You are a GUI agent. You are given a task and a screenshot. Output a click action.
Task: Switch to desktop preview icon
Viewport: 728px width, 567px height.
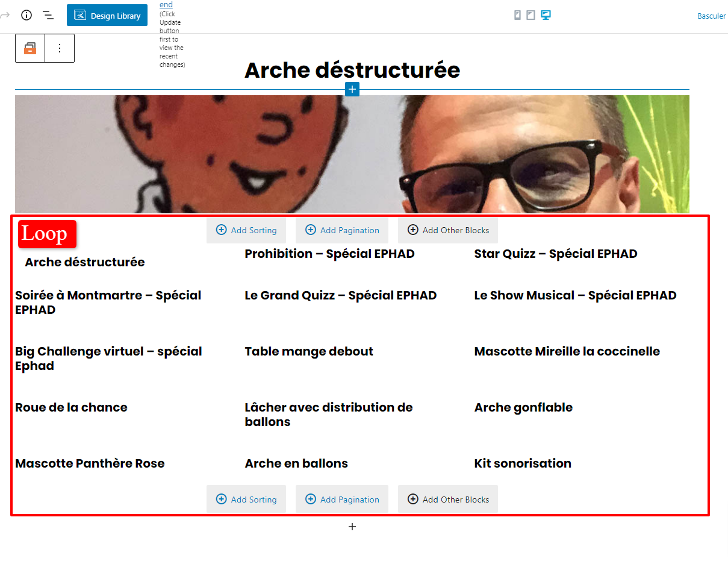coord(546,15)
